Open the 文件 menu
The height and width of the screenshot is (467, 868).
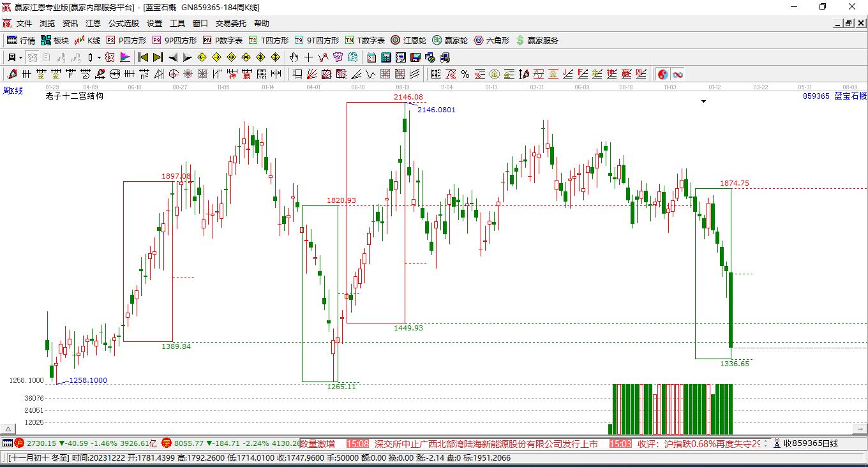click(24, 24)
